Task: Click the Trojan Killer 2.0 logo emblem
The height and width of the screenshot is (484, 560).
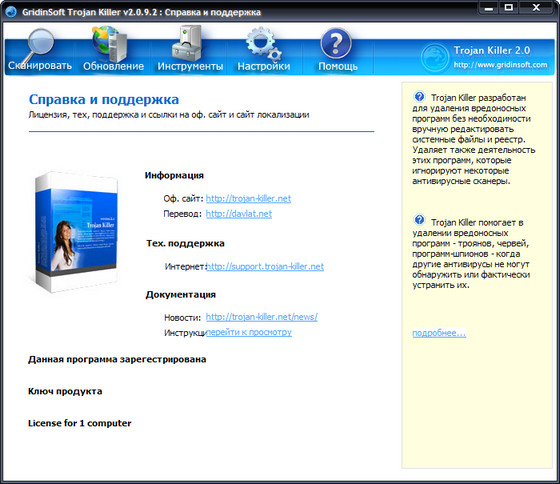Action: pyautogui.click(x=435, y=57)
